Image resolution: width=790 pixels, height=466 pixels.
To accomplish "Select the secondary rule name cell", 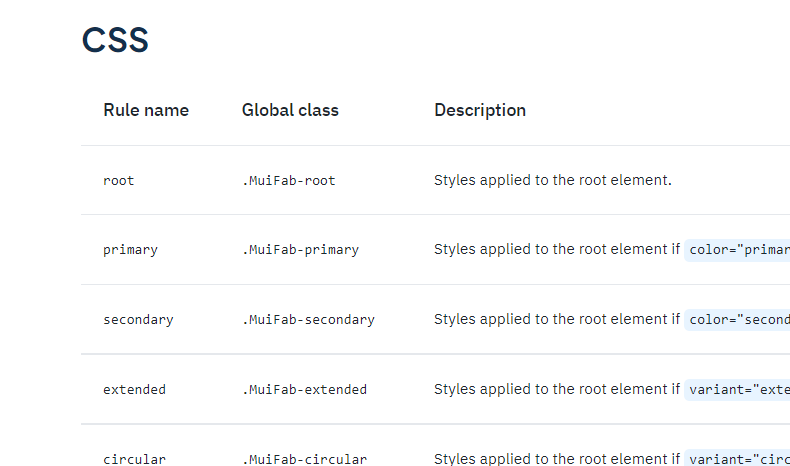I will tap(139, 320).
